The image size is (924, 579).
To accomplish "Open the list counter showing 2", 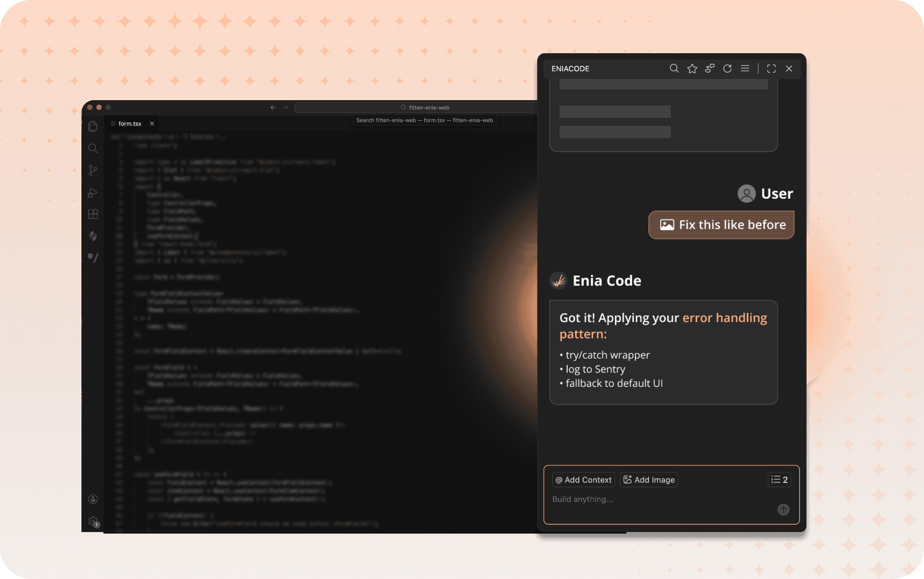I will [779, 480].
